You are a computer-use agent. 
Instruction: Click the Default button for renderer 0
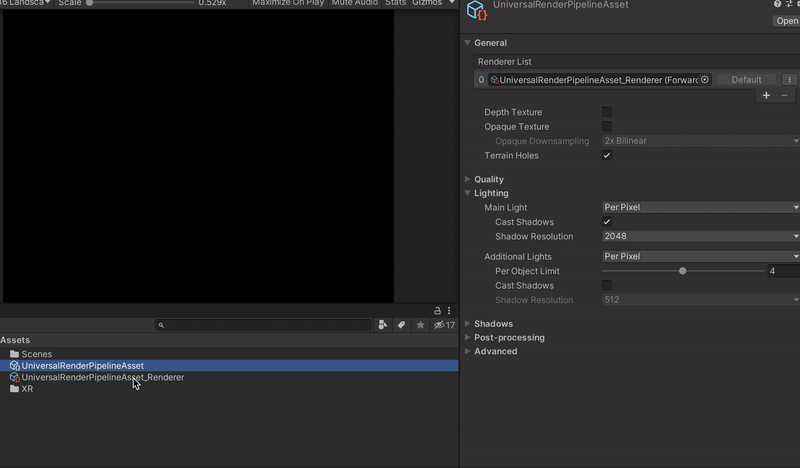click(746, 80)
